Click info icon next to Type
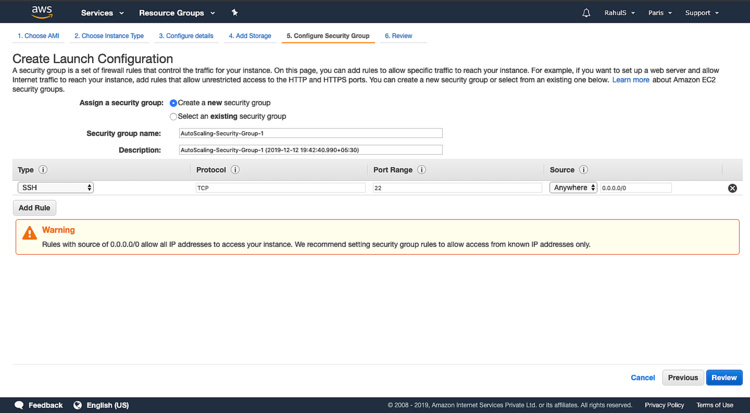The height and width of the screenshot is (413, 750). click(43, 170)
